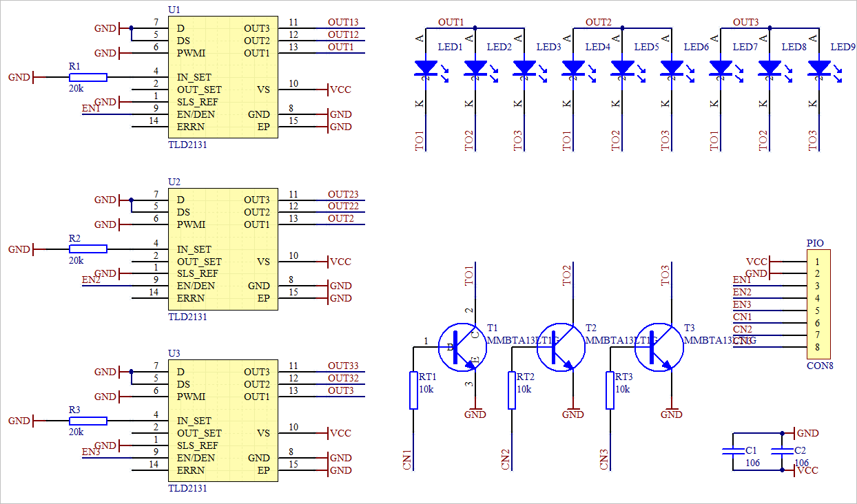The height and width of the screenshot is (504, 857).
Task: Click the OUT13 net label
Action: (x=343, y=22)
